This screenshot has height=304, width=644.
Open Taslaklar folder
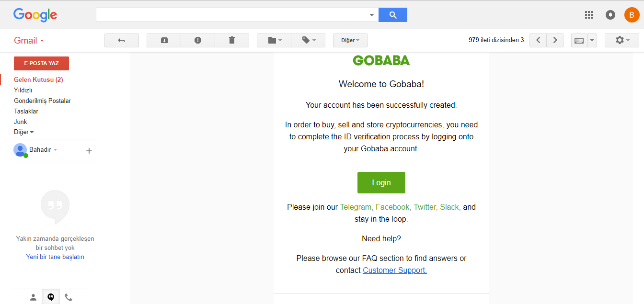pos(26,112)
